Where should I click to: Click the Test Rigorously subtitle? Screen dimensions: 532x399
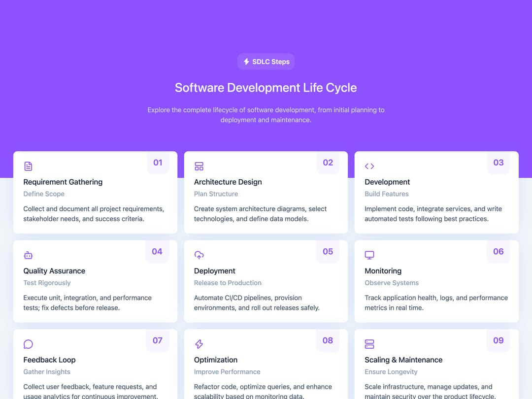point(47,283)
